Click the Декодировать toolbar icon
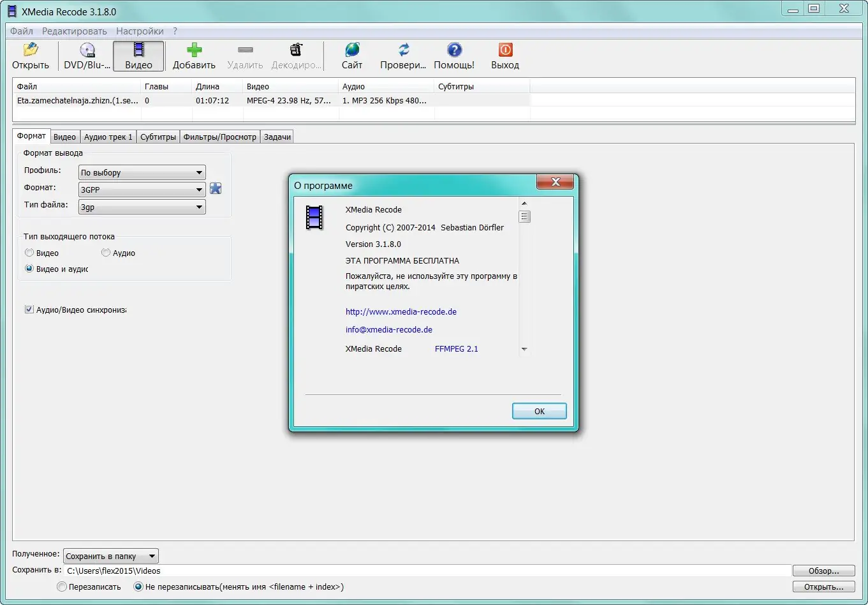The image size is (868, 605). click(296, 50)
